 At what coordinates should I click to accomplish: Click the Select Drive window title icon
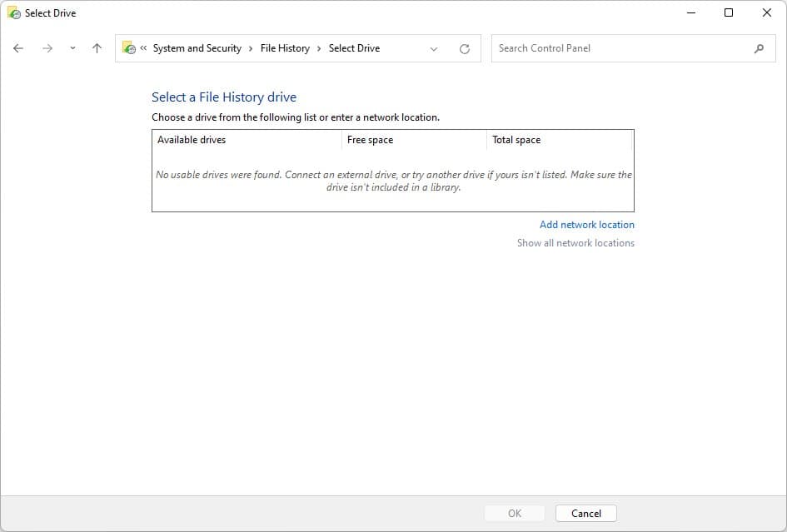tap(13, 13)
